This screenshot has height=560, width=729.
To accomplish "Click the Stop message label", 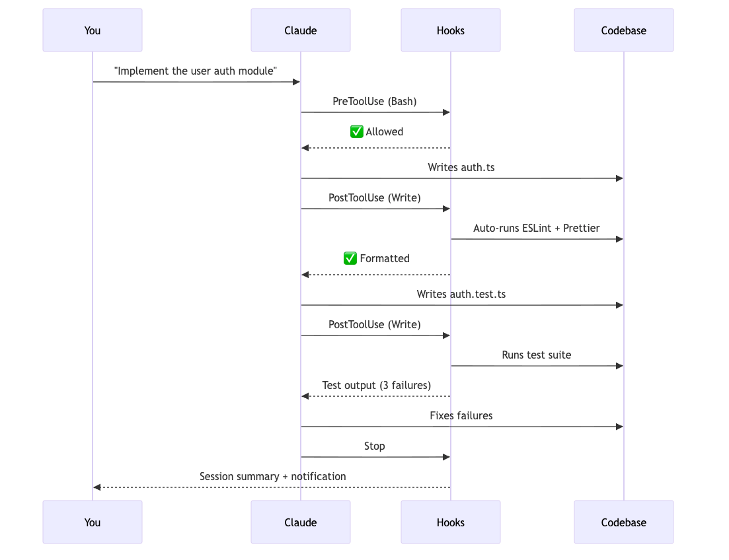I will [x=375, y=446].
